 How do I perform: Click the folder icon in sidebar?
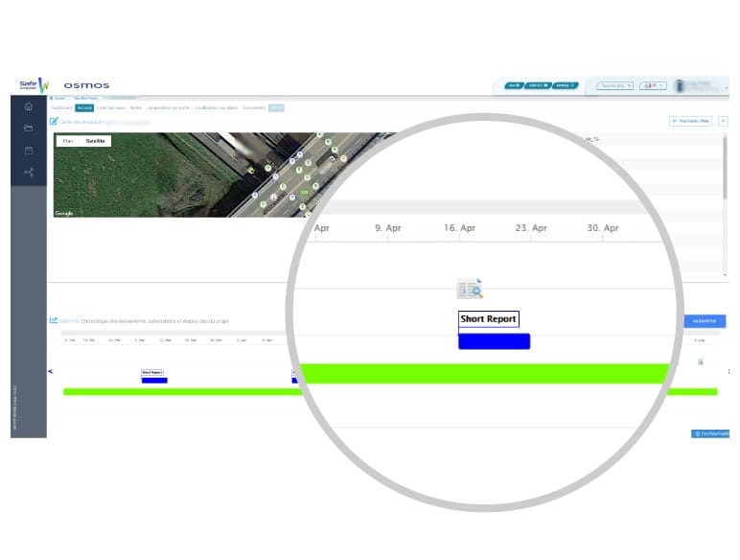tap(29, 128)
